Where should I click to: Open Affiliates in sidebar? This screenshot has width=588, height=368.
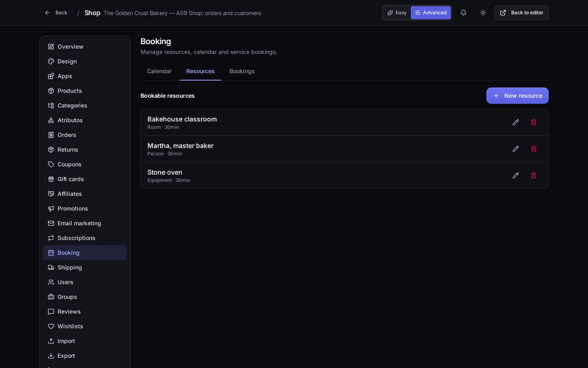click(85, 194)
